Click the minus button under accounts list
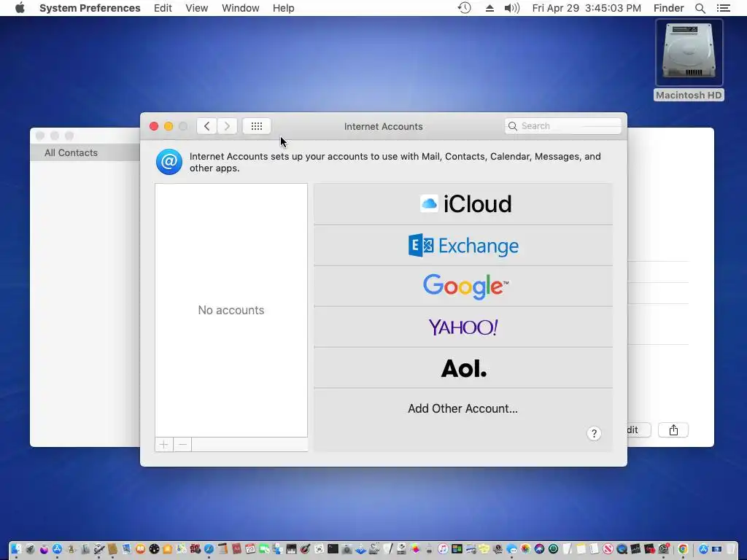 pos(182,444)
